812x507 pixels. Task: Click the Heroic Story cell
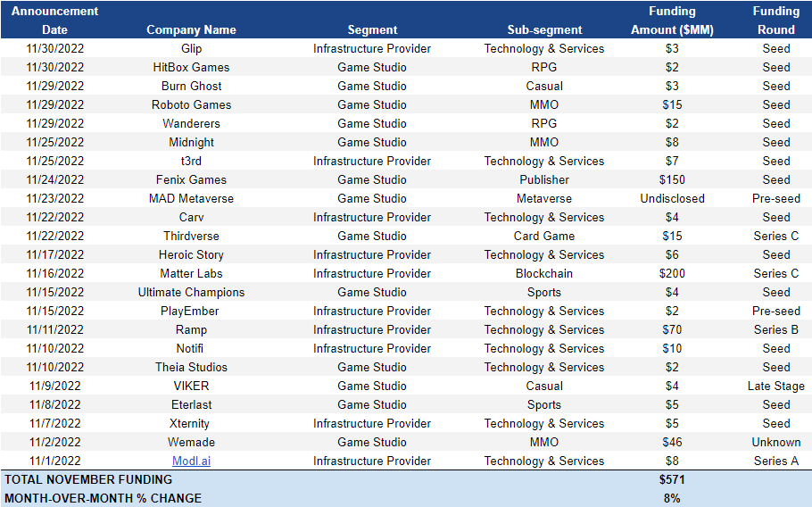pyautogui.click(x=191, y=254)
